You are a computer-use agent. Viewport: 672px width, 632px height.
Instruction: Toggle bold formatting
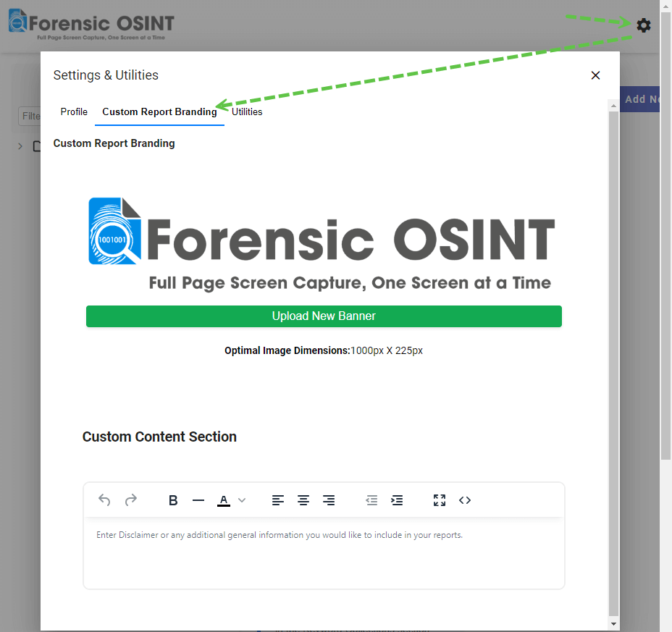coord(173,500)
